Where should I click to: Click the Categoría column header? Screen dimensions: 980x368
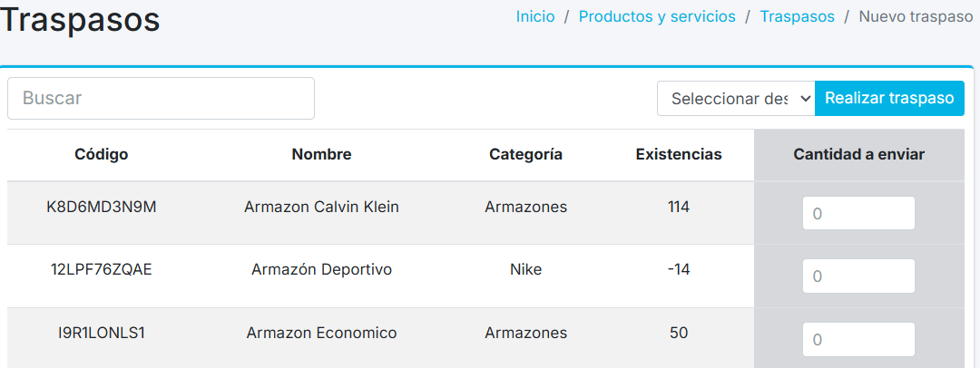pos(525,154)
